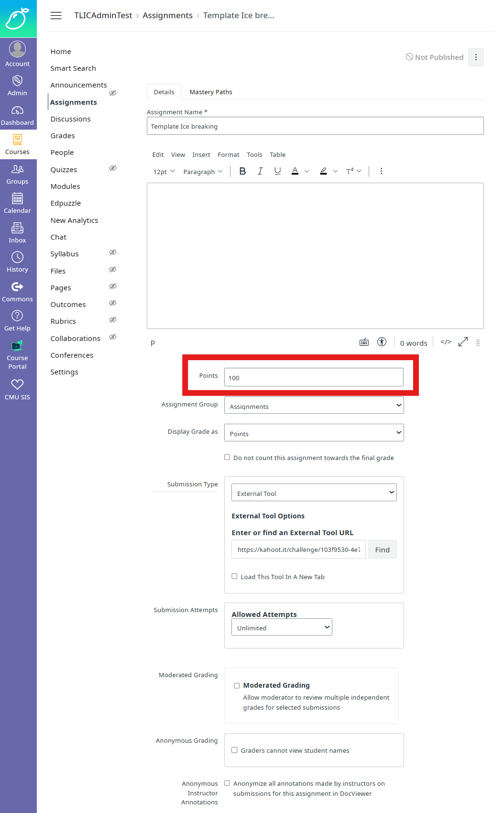Click the Italic formatting icon
Viewport: 504px width, 813px height.
[x=260, y=171]
